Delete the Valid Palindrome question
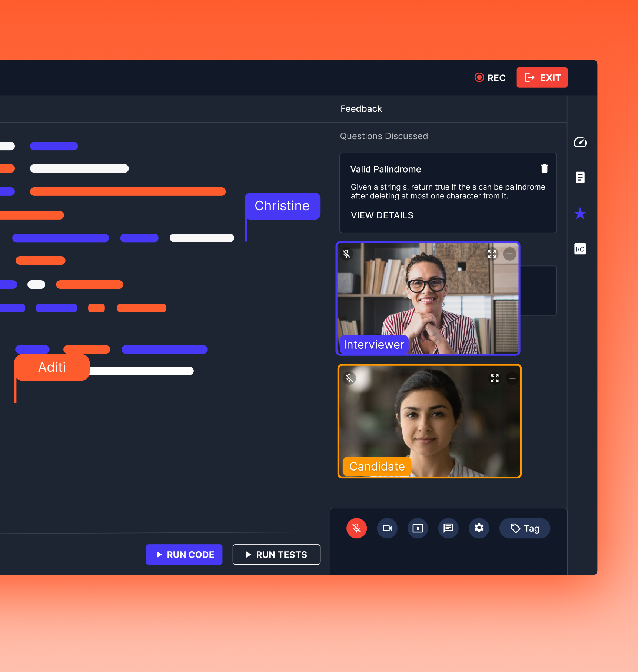This screenshot has width=638, height=672. (x=544, y=169)
